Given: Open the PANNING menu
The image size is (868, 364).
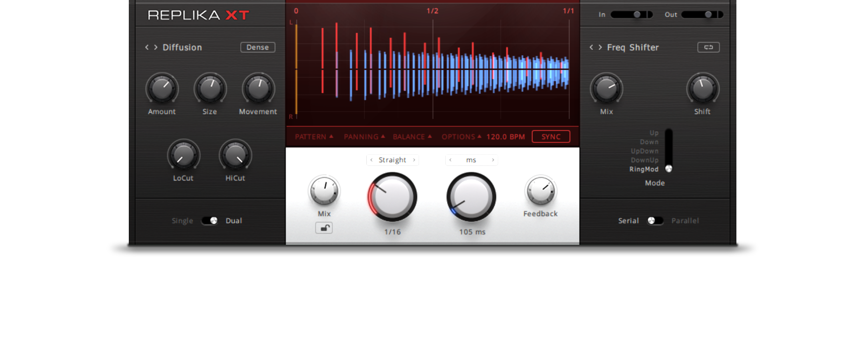Looking at the screenshot, I should 364,137.
